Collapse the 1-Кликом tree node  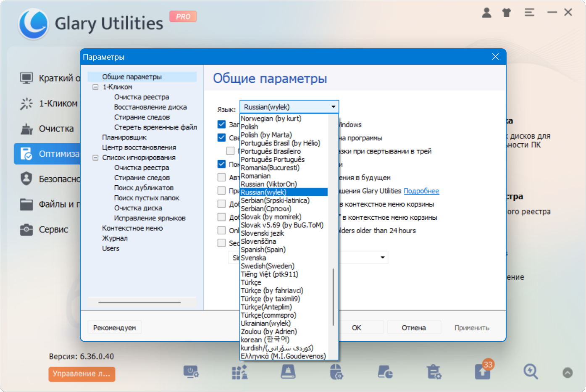coord(95,87)
